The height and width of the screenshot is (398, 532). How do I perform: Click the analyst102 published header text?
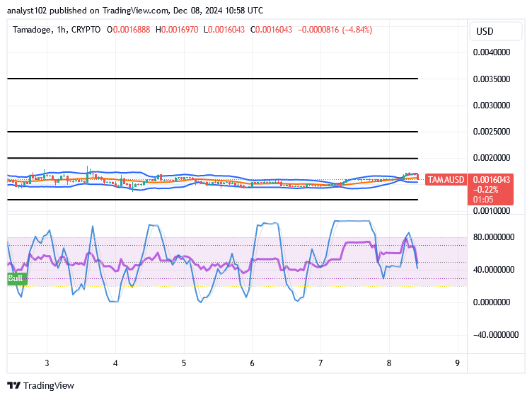pos(135,11)
